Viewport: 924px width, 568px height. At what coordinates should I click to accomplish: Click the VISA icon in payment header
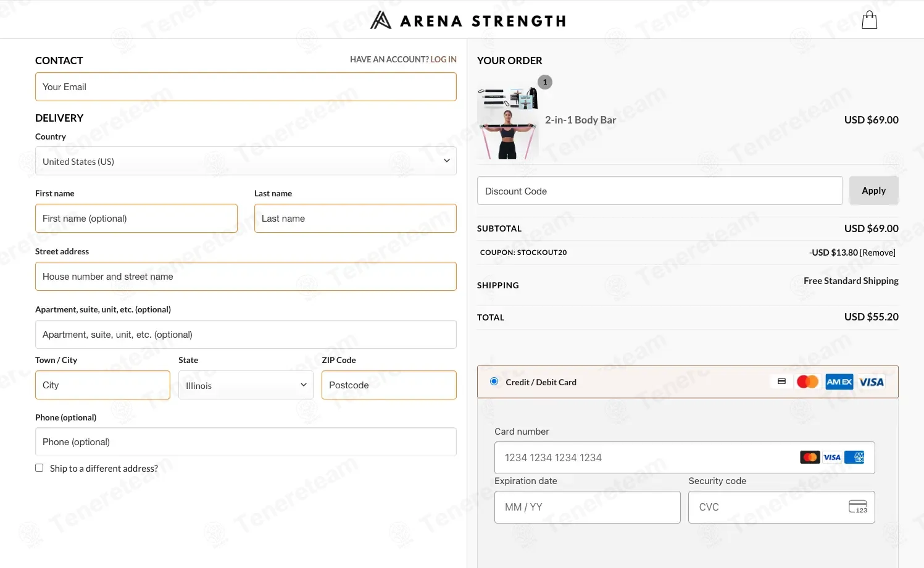coord(872,382)
